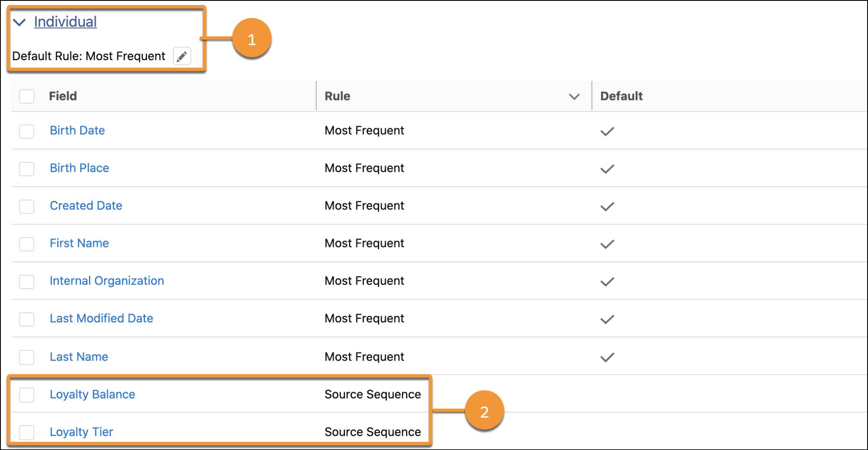Open the Birth Place field link
The width and height of the screenshot is (868, 450).
[x=79, y=168]
